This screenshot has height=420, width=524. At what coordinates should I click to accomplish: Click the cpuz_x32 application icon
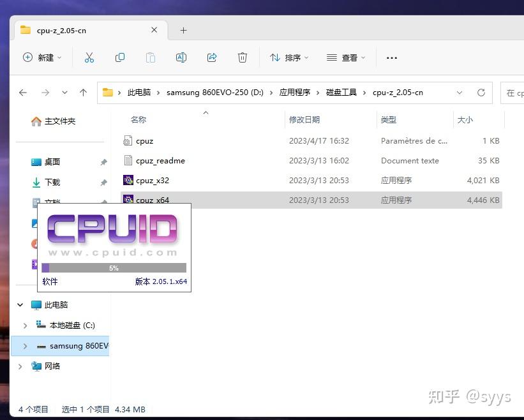tap(128, 180)
